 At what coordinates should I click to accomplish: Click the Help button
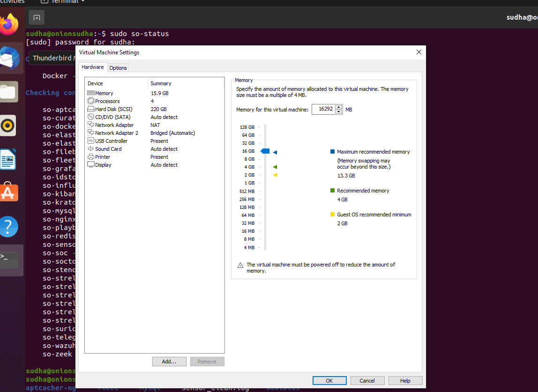pos(405,381)
